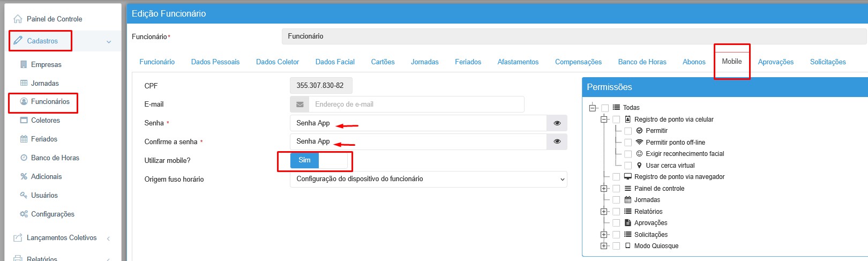Open the Banco de Horas tab

pos(642,62)
